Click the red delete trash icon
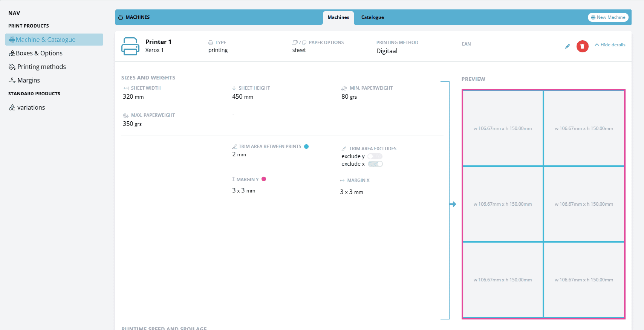Image resolution: width=644 pixels, height=330 pixels. [582, 46]
